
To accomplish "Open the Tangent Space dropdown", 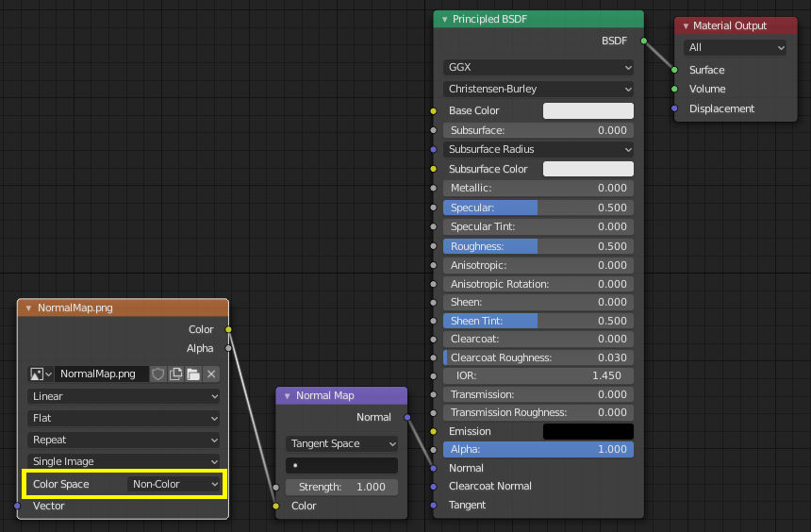I will 341,443.
